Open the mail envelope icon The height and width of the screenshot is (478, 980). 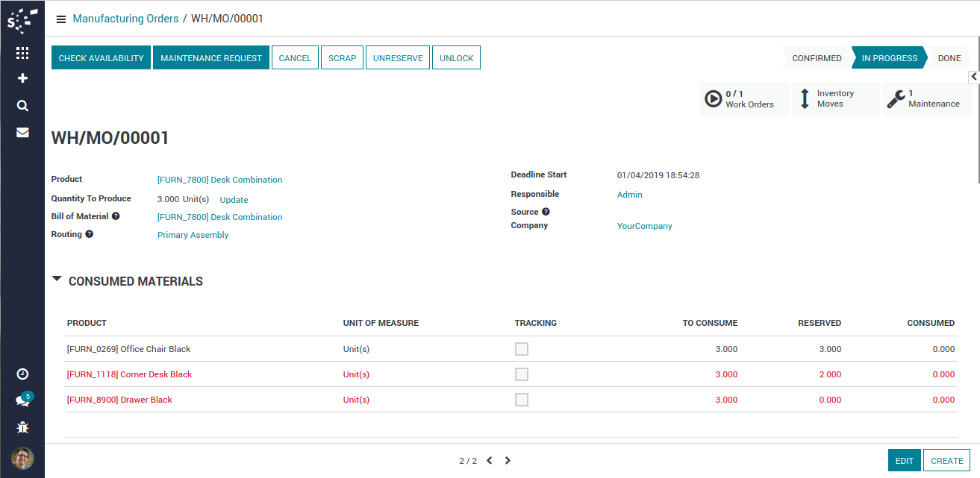pyautogui.click(x=22, y=133)
